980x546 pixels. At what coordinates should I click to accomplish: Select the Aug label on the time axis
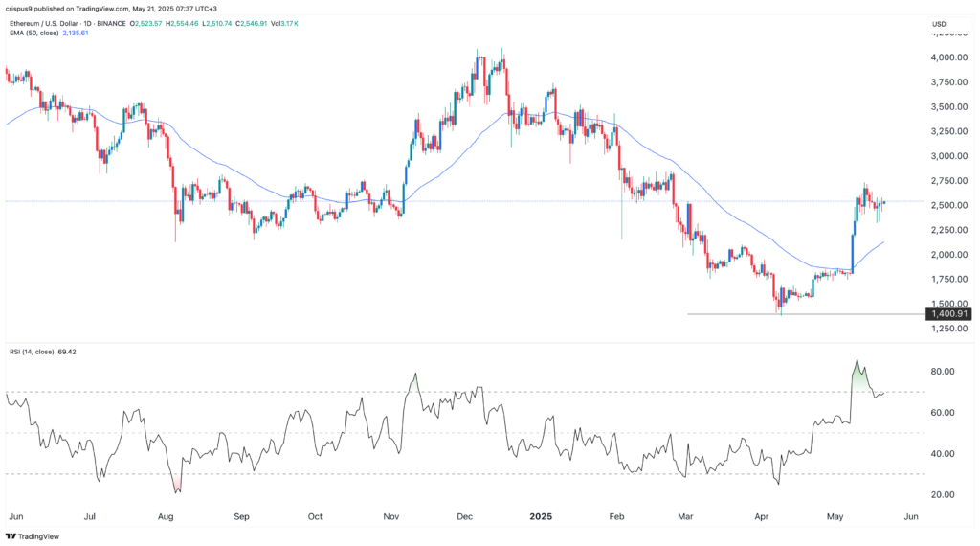(166, 515)
